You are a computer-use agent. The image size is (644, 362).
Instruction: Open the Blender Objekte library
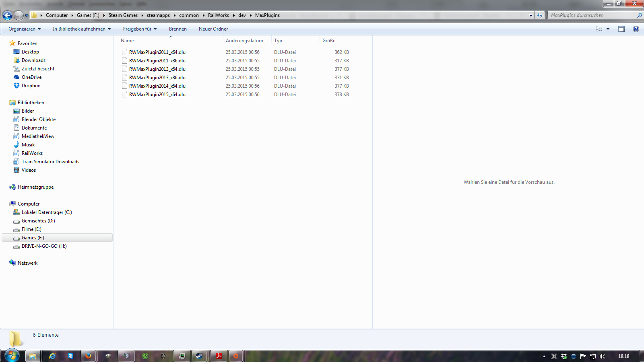[39, 119]
